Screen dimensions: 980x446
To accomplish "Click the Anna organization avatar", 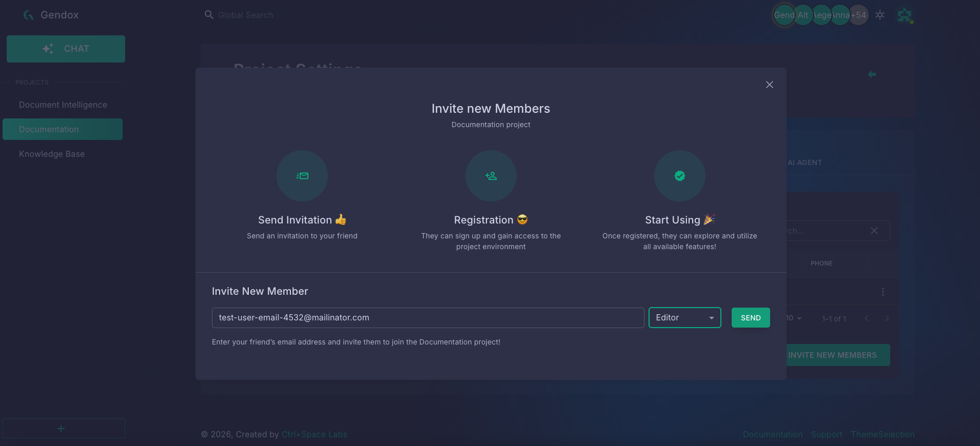I will point(840,15).
